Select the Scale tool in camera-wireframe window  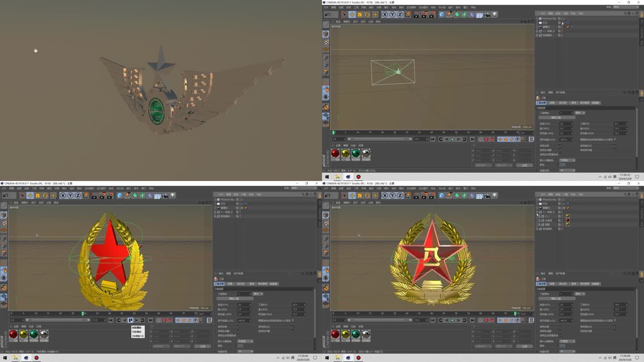(360, 15)
